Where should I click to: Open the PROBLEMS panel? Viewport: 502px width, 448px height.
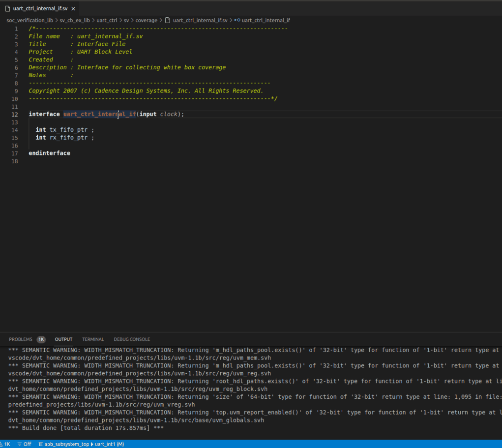[20, 339]
